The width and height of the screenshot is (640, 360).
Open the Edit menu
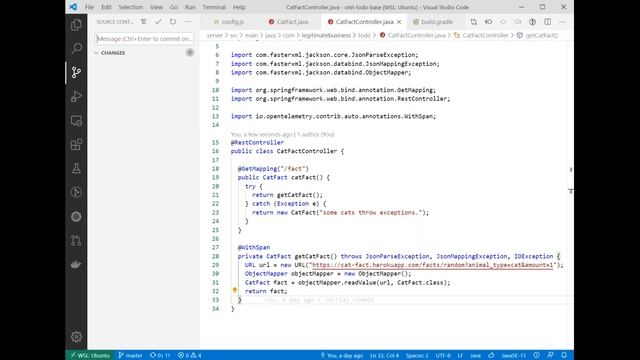pos(106,7)
